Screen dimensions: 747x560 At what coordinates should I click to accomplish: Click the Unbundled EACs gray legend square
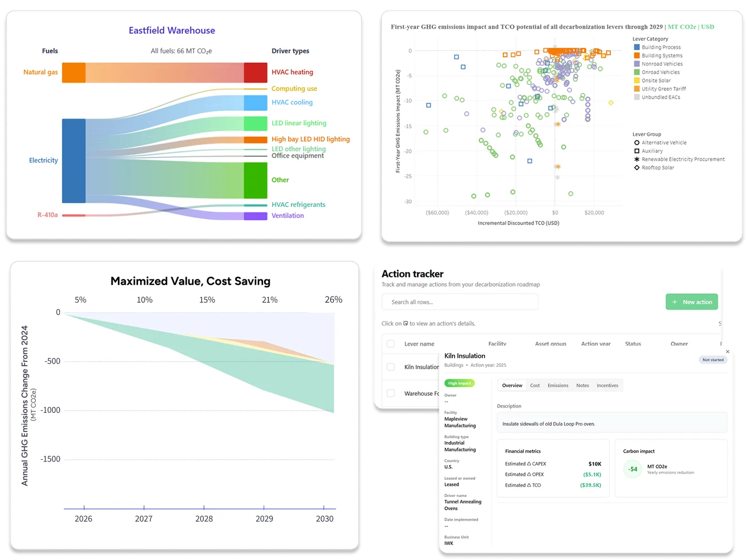tap(636, 97)
